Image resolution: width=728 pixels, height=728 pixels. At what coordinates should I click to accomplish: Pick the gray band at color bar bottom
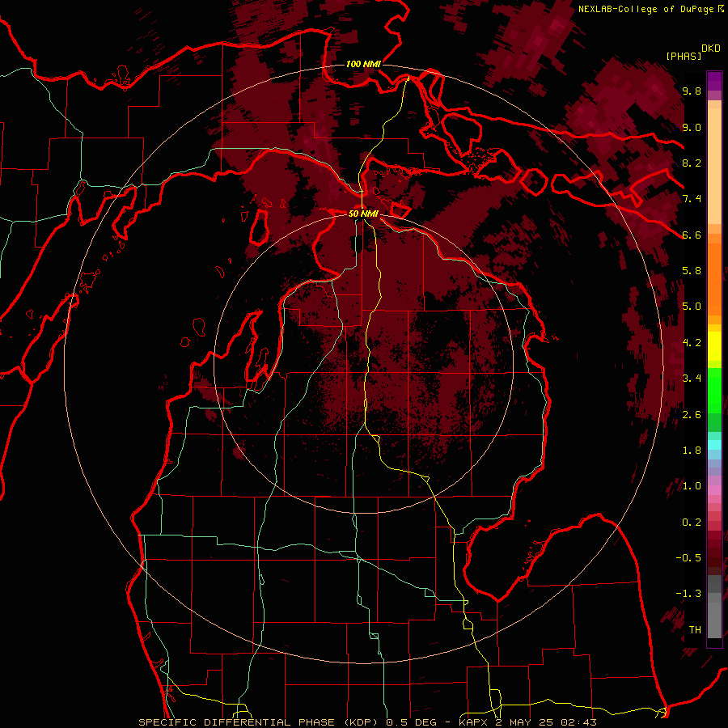(714, 606)
